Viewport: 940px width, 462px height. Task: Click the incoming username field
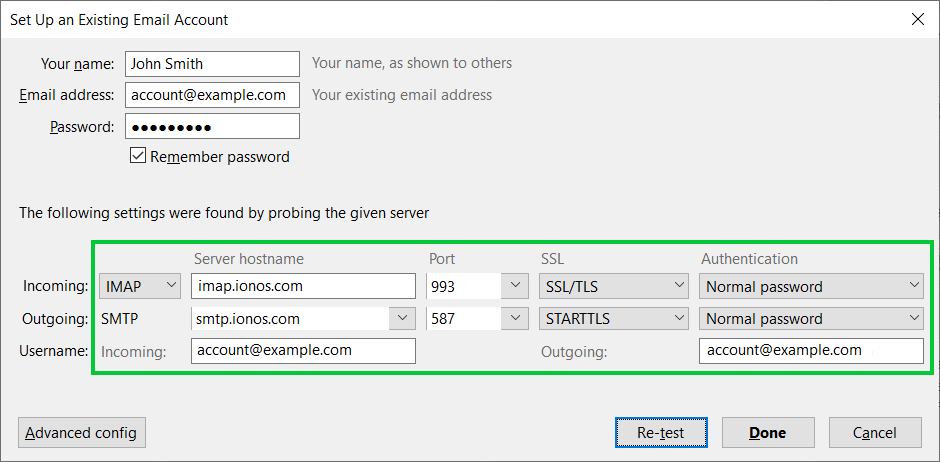303,351
